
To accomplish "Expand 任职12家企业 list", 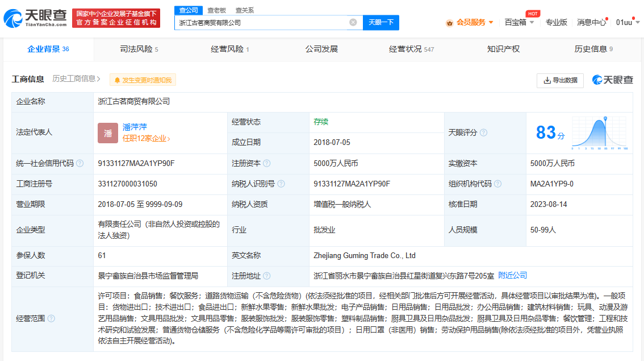I will (x=146, y=139).
